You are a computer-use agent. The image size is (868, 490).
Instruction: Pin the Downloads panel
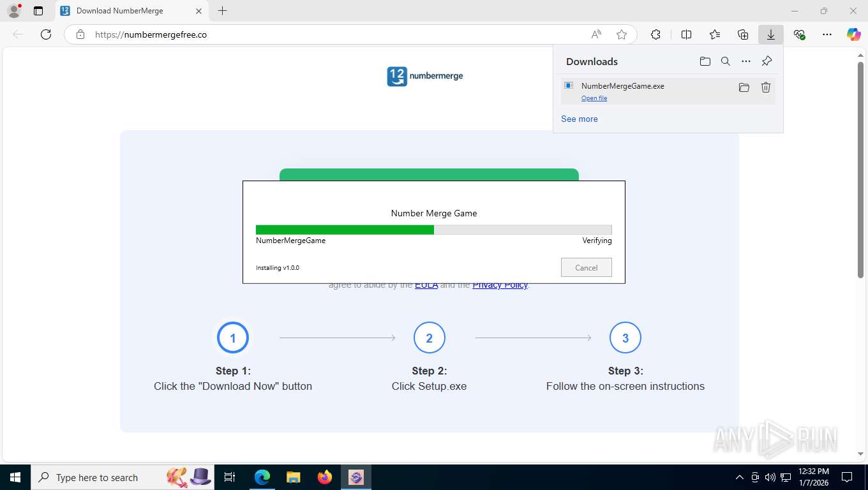[x=767, y=61]
